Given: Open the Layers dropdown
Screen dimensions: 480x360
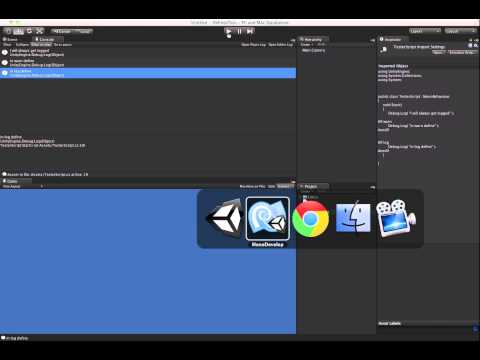Looking at the screenshot, I should [x=425, y=31].
